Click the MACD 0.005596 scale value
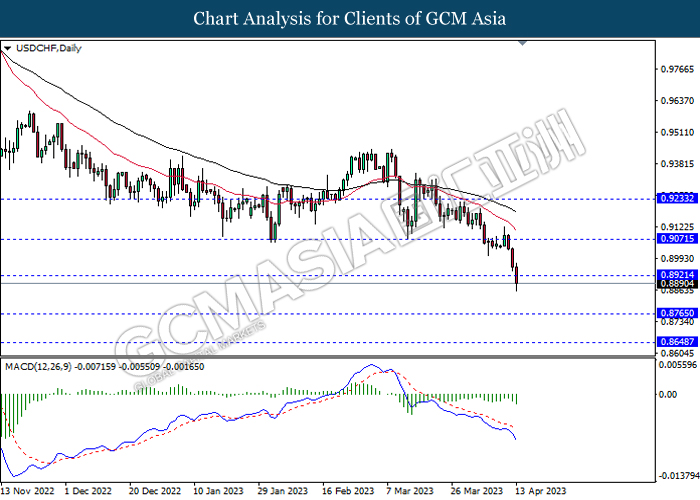 pyautogui.click(x=678, y=365)
